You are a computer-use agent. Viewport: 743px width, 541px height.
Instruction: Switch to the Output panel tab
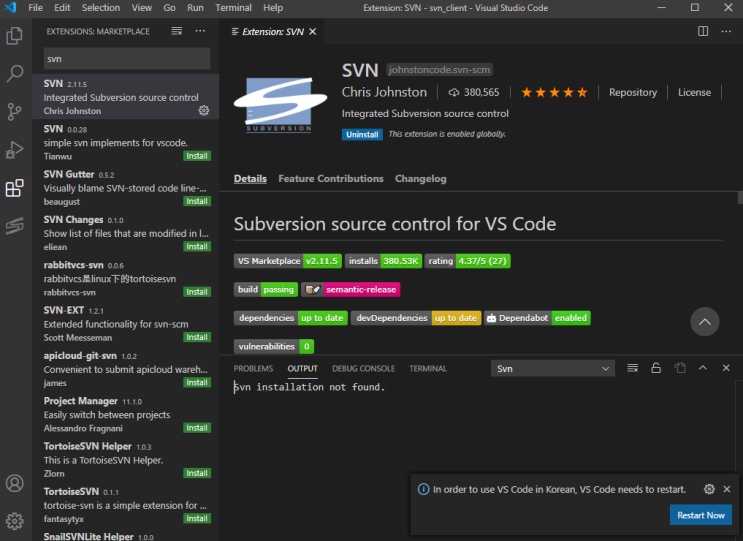click(302, 369)
